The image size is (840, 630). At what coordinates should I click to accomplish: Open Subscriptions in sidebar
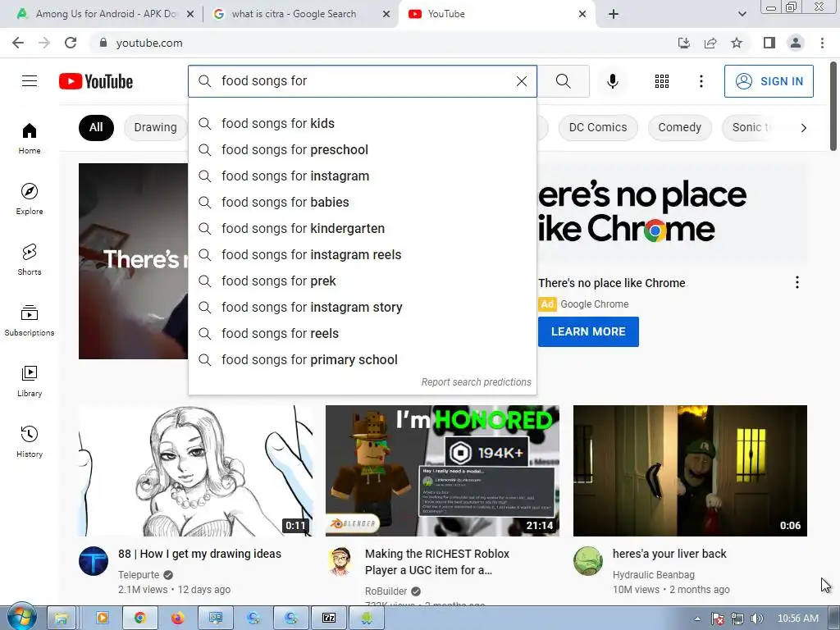pos(30,320)
